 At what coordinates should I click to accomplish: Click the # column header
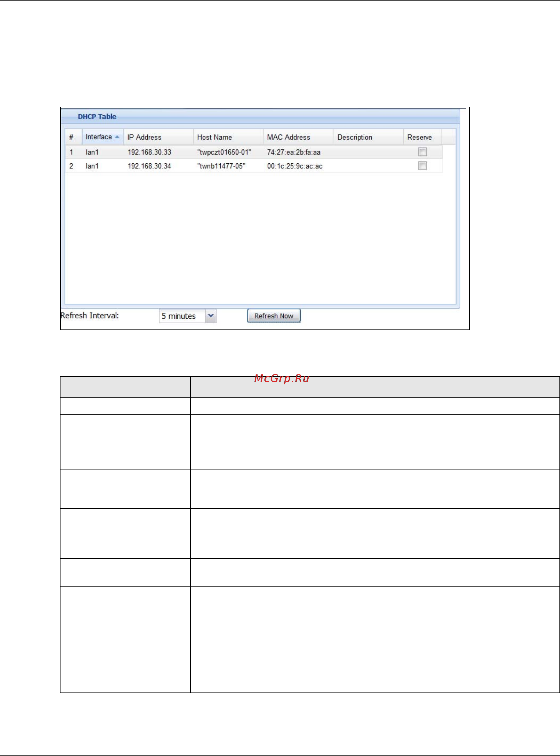pos(74,137)
